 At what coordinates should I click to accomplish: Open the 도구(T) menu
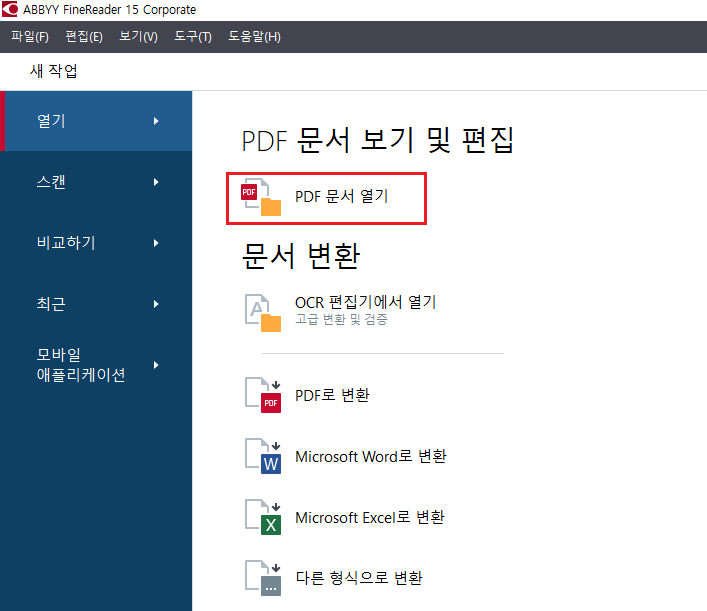pyautogui.click(x=193, y=37)
